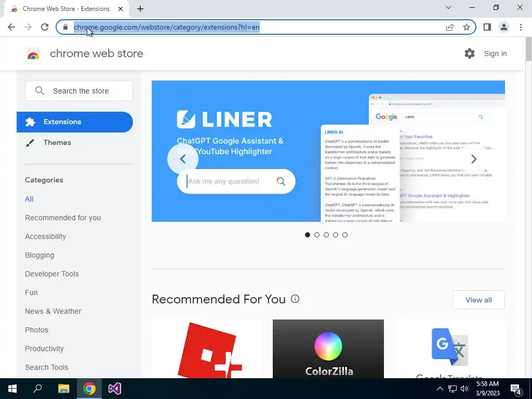The image size is (532, 399).
Task: Open Windows Start menu
Action: [12, 389]
